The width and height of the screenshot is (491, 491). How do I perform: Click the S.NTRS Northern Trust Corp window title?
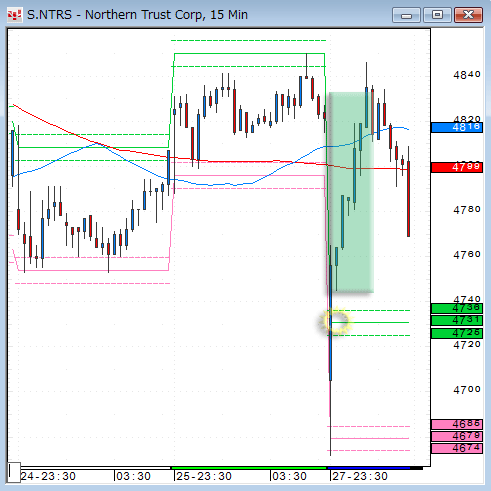(x=137, y=15)
